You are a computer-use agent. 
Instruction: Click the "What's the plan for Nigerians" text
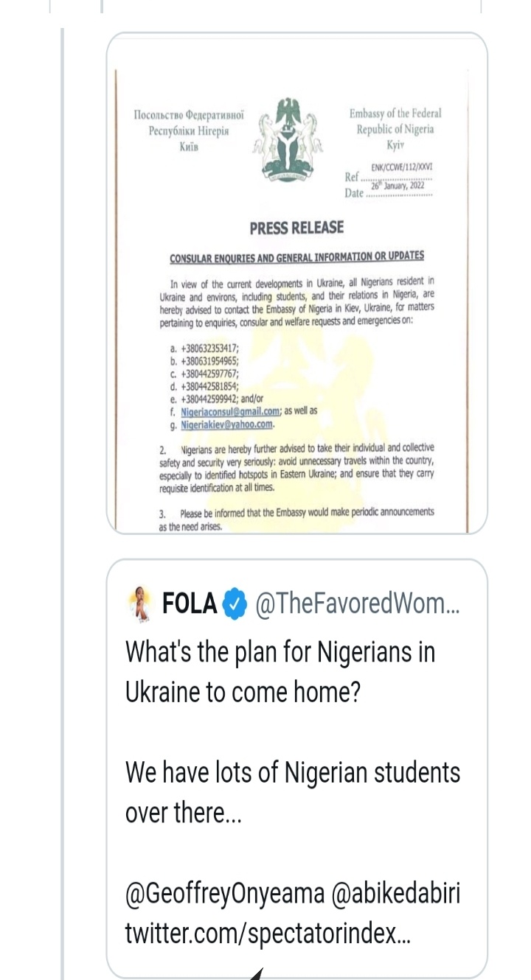click(x=280, y=652)
